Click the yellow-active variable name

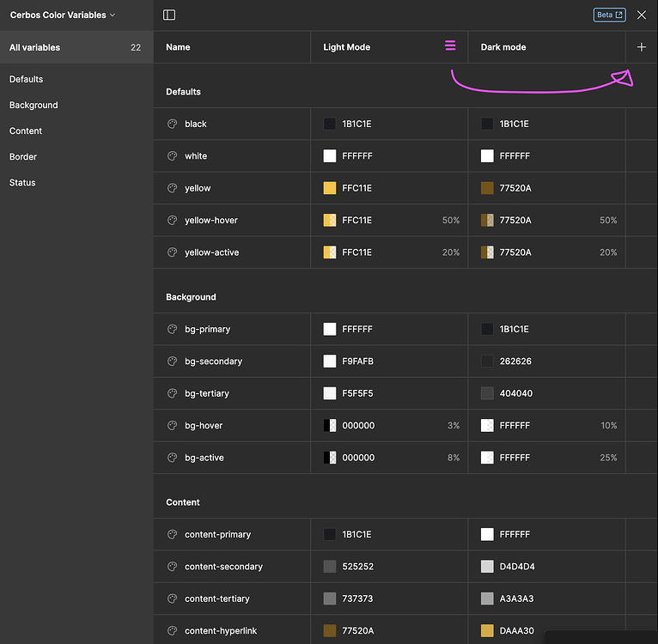coord(211,252)
